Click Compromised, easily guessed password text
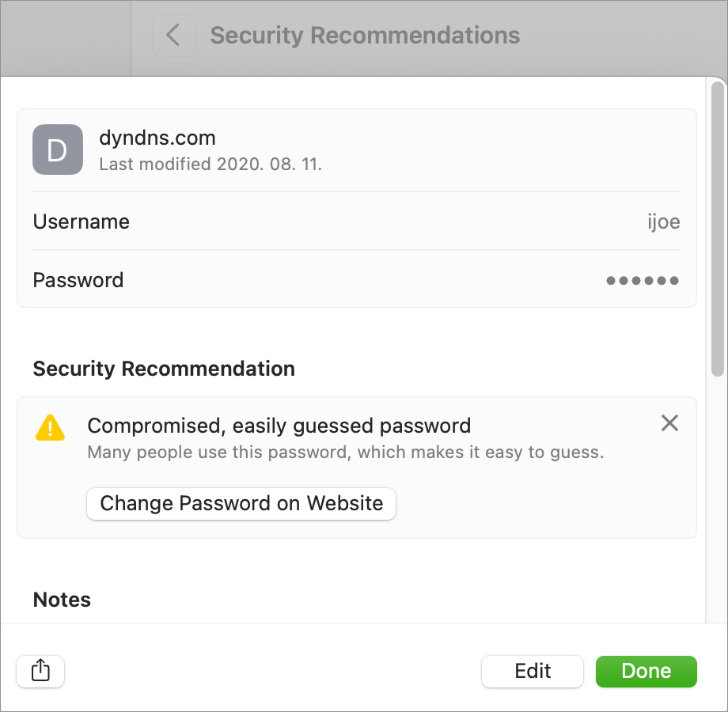728x712 pixels. [279, 426]
